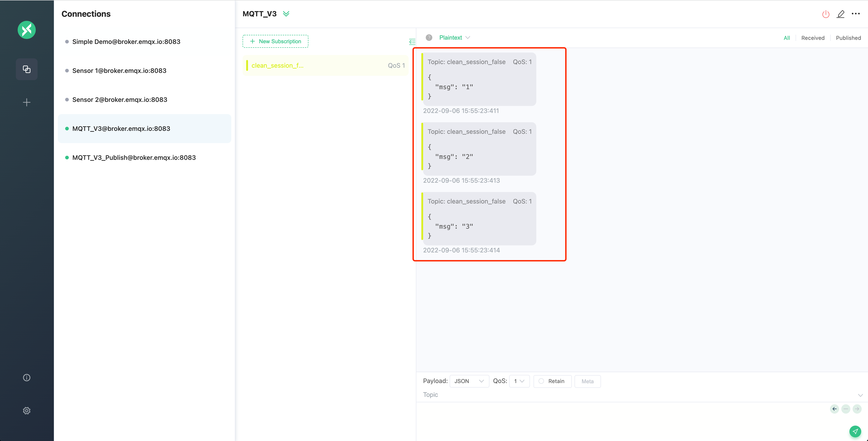Click the New Subscription button

(275, 41)
